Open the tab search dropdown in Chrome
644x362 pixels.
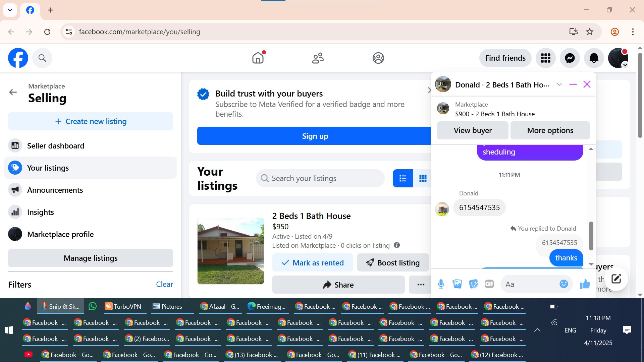(x=10, y=10)
